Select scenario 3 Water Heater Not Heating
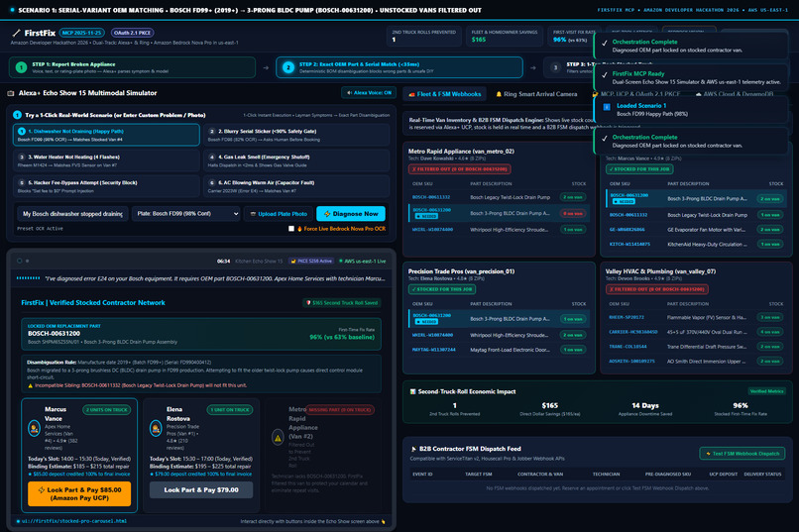This screenshot has width=799, height=532. click(x=106, y=160)
